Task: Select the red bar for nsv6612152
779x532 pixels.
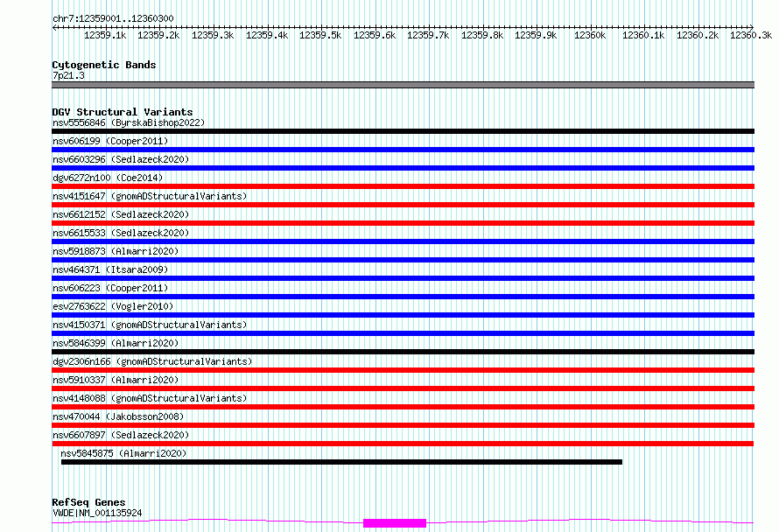Action: coord(403,223)
